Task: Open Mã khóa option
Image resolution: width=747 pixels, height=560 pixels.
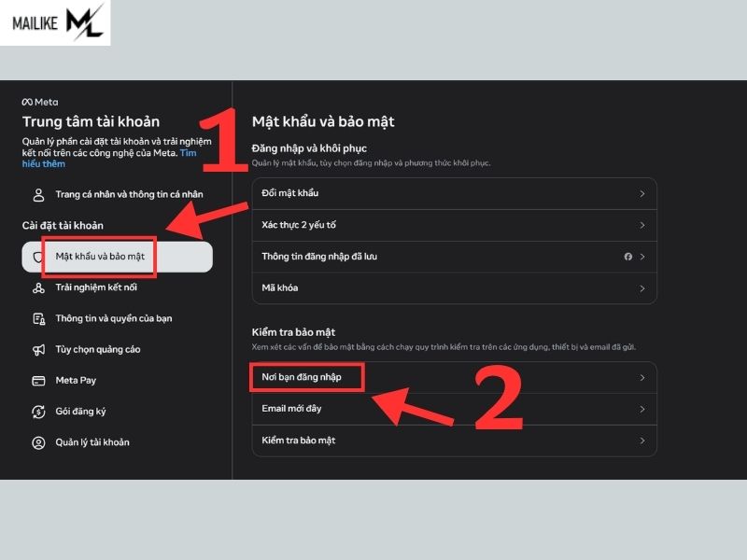Action: click(454, 288)
